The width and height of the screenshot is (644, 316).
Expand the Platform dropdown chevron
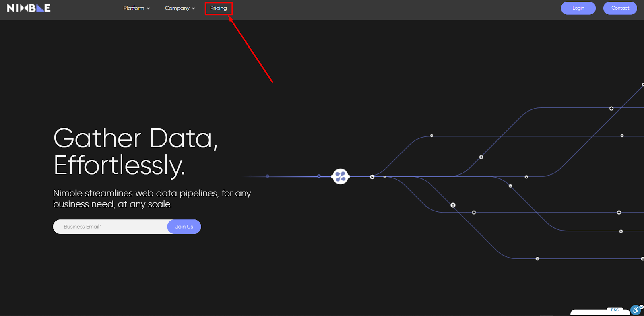coord(148,8)
